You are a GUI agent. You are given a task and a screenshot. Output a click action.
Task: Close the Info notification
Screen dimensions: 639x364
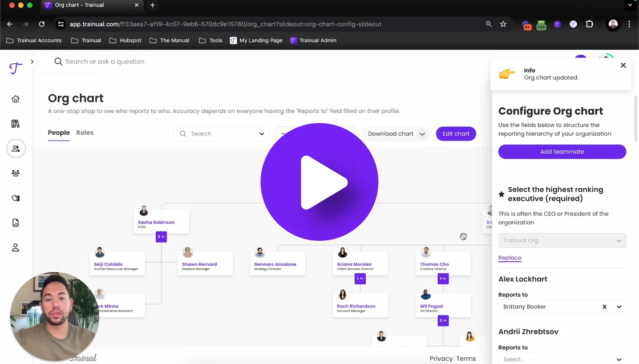coord(623,65)
